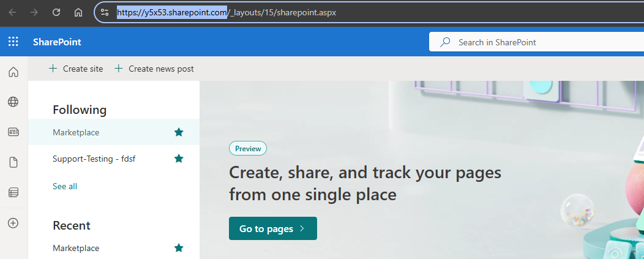644x259 pixels.
Task: Toggle star for Marketplace under Recent
Action: (179, 248)
